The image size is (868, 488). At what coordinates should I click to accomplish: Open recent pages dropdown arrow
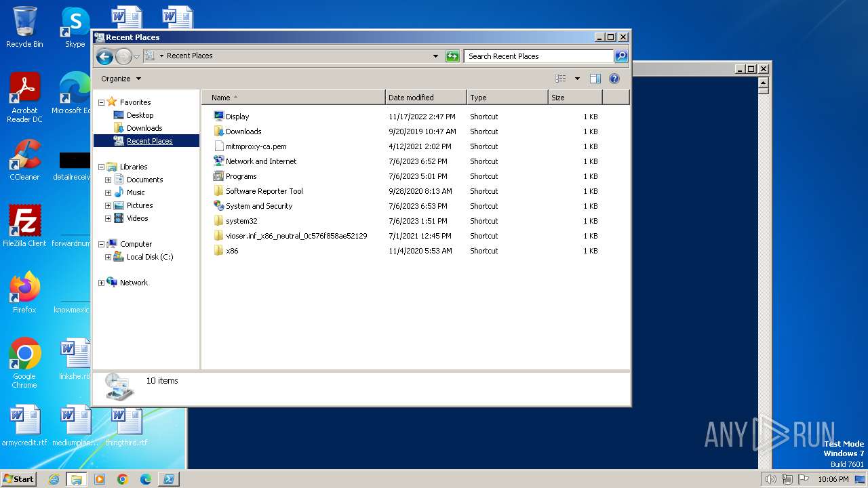click(x=137, y=56)
